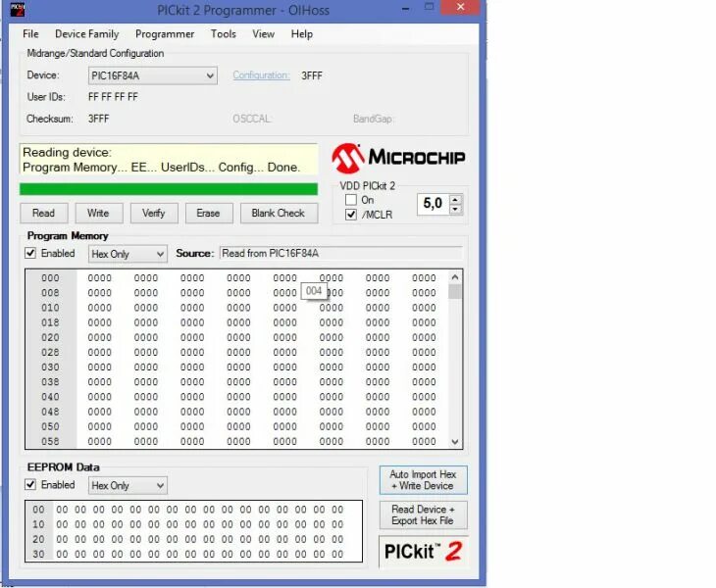Click program memory scrollbar up arrow

click(455, 277)
